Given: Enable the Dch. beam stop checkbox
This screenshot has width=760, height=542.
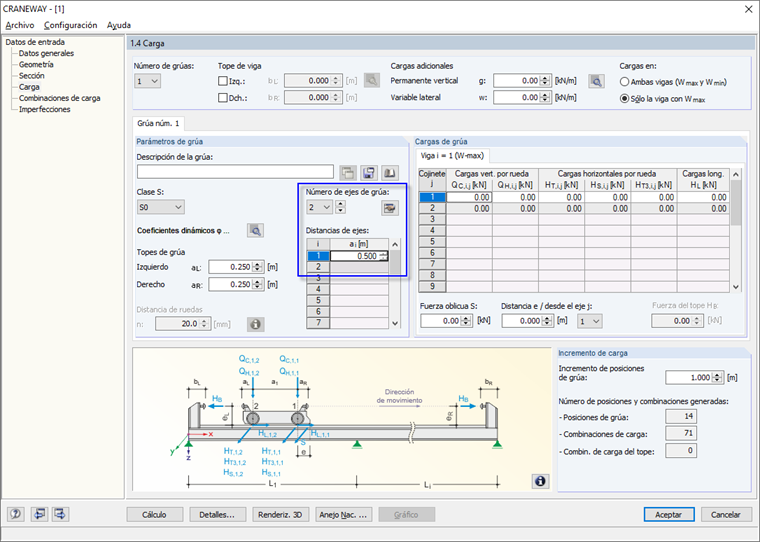Looking at the screenshot, I should (223, 98).
